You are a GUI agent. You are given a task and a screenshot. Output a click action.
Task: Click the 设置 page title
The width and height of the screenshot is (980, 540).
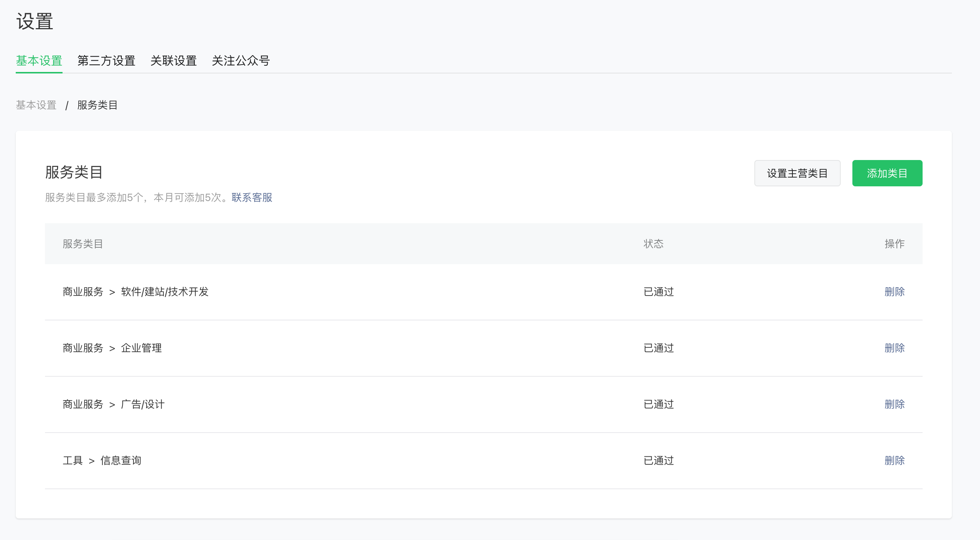(35, 21)
